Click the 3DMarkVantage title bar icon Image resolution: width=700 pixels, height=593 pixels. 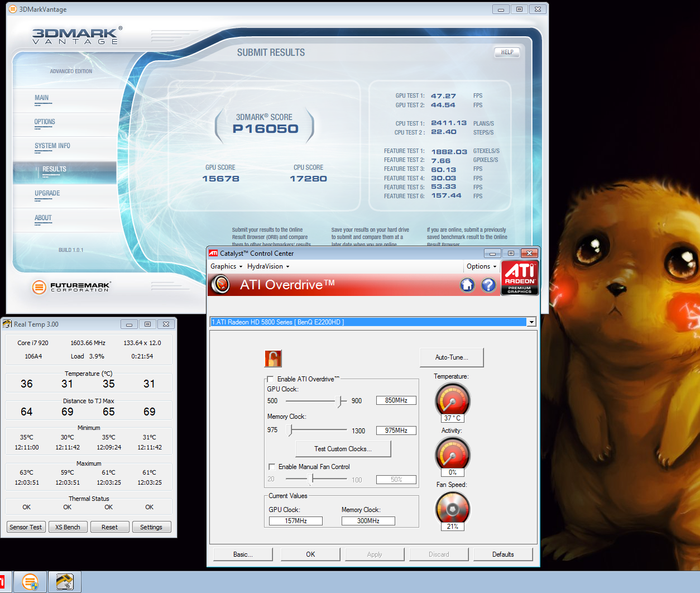(x=13, y=9)
